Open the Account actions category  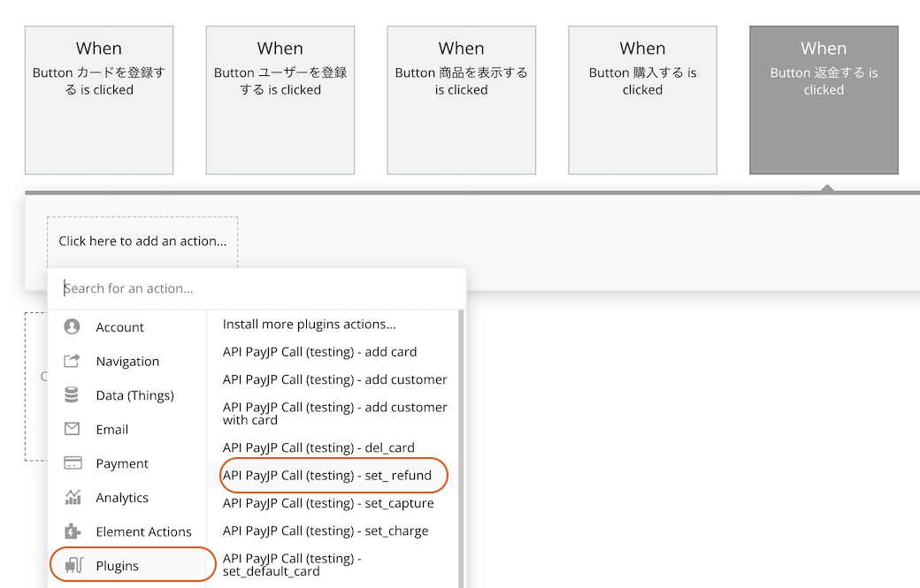126,326
